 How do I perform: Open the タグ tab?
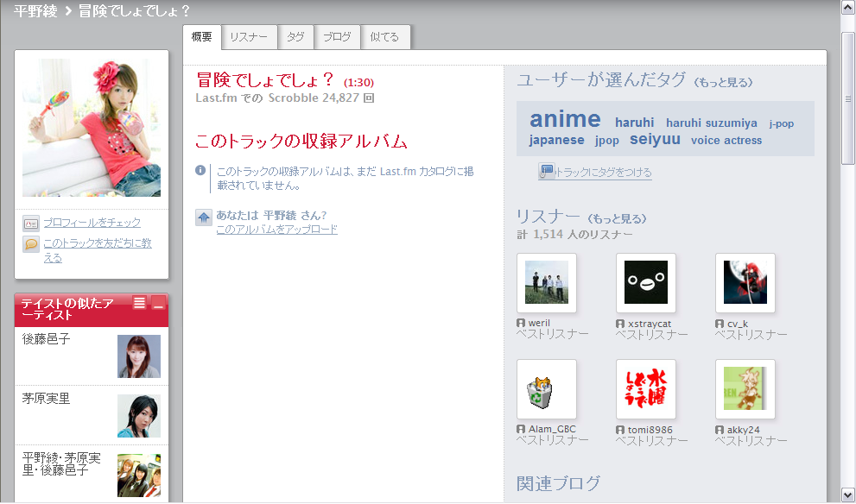tap(296, 37)
